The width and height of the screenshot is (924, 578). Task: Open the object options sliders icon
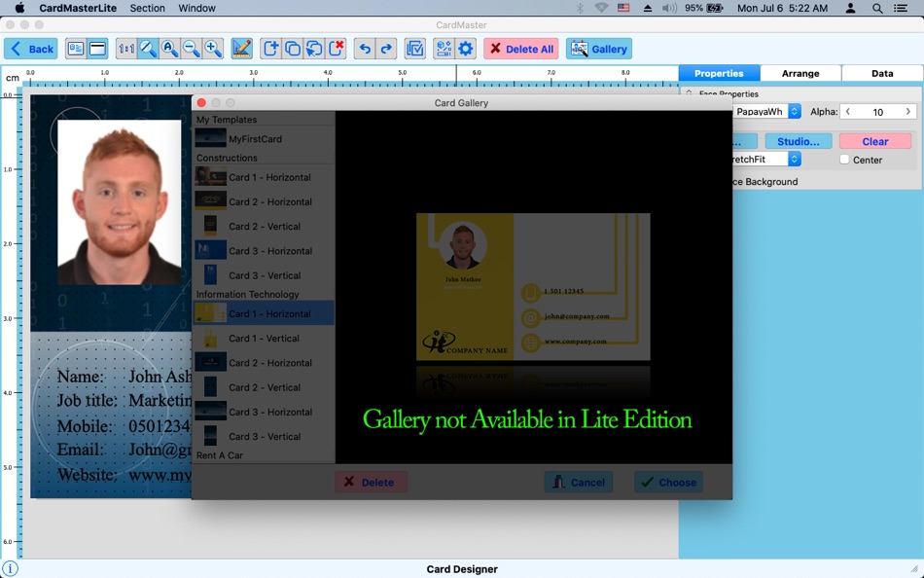click(x=444, y=49)
